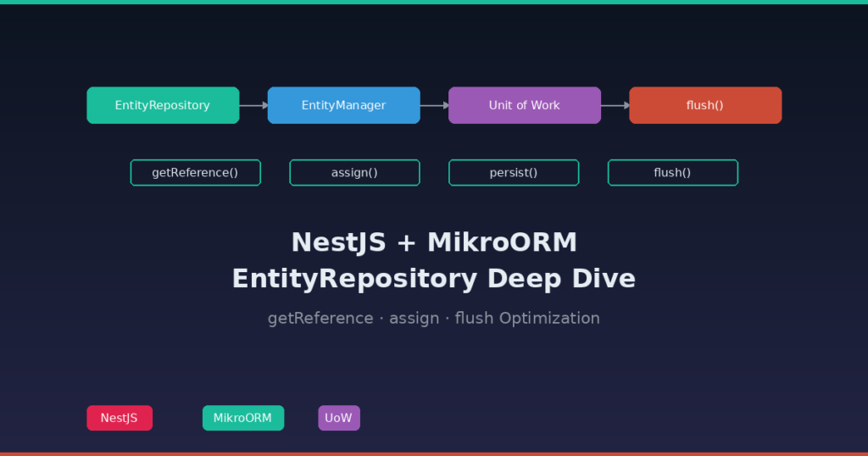This screenshot has height=456, width=868.
Task: Click the red stripe along the bottom edge
Action: pyautogui.click(x=434, y=453)
